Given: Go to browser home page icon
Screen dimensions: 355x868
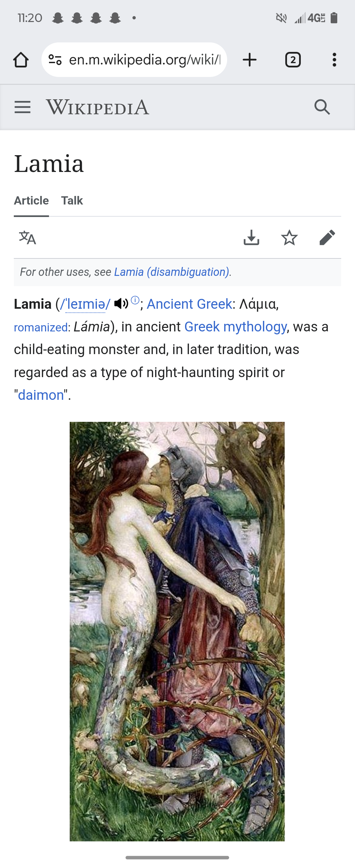Looking at the screenshot, I should tap(21, 60).
